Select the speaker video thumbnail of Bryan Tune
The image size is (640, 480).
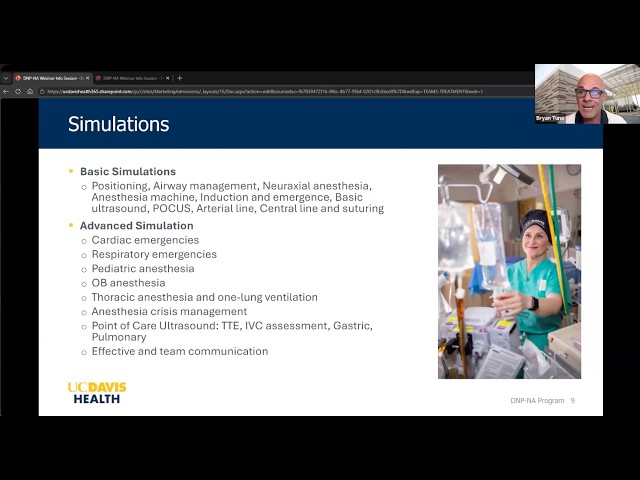coord(587,94)
